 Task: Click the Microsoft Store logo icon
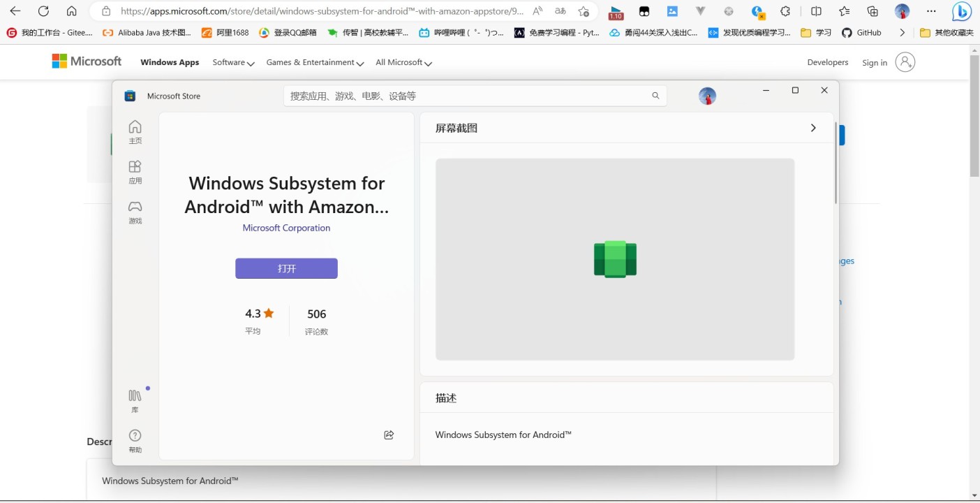click(x=130, y=96)
